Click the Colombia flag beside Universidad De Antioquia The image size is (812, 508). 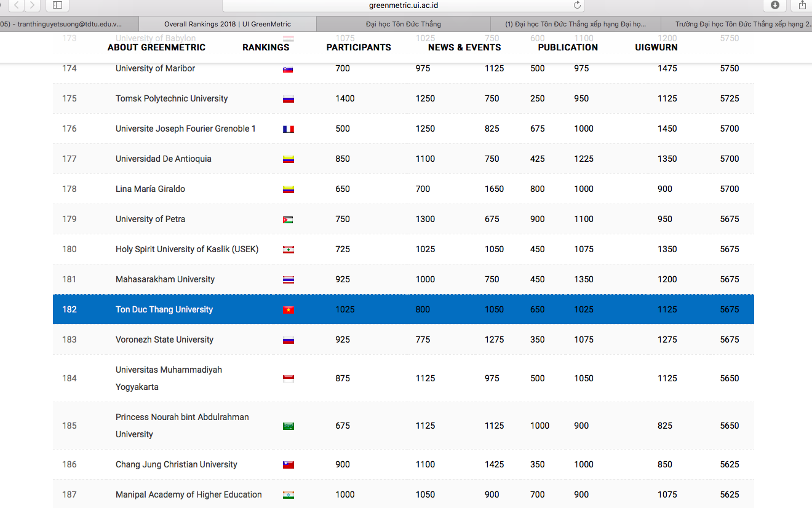tap(289, 159)
